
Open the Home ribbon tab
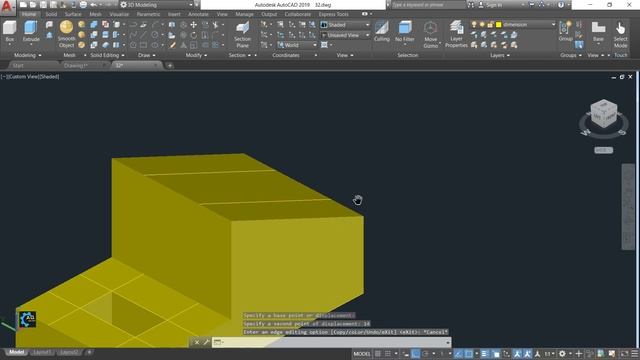point(29,14)
